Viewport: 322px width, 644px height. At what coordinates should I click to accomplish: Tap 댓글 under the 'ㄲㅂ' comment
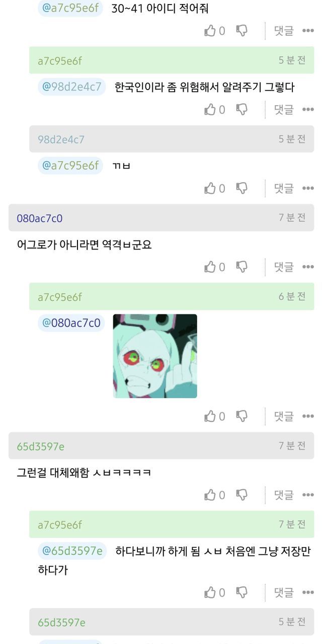pos(284,188)
